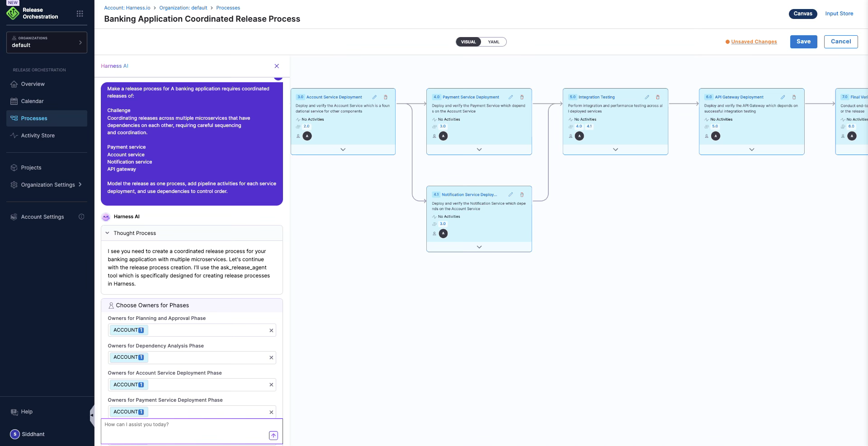Select the VISUAL view toggle
The image size is (868, 446).
[468, 42]
